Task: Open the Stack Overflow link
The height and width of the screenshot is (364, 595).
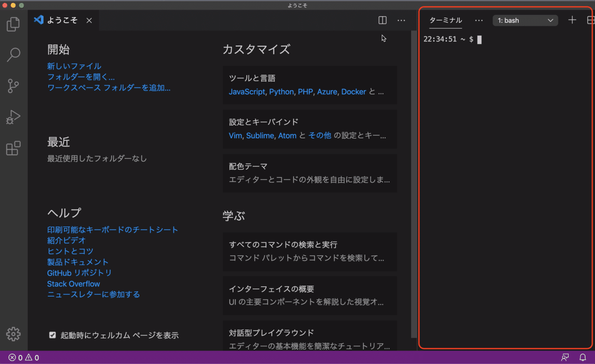Action: click(x=73, y=284)
